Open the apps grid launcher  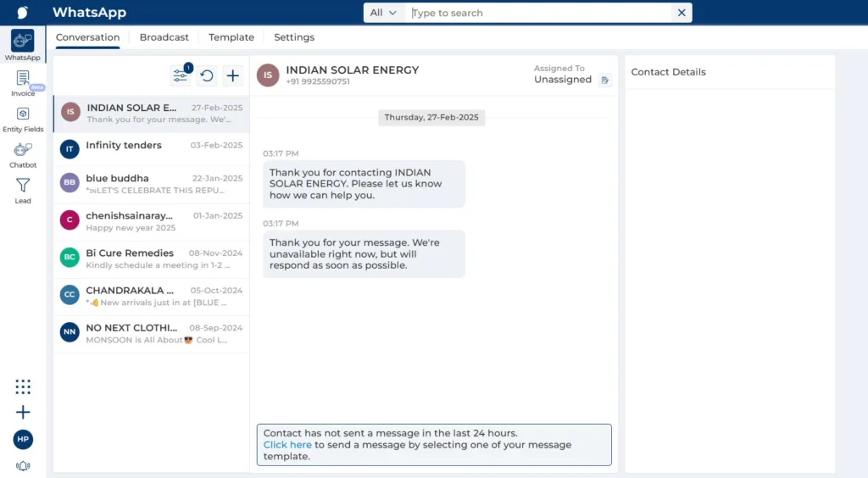pyautogui.click(x=23, y=386)
